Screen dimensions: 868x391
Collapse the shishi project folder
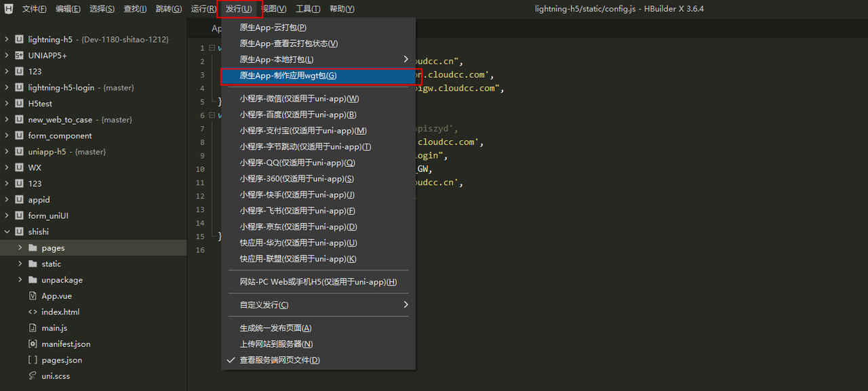point(7,232)
